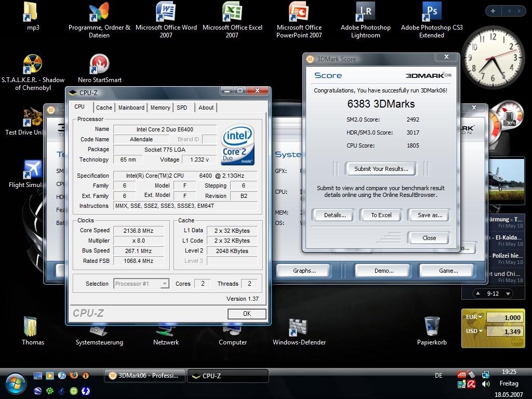Click Submit Your Results in 3DMark Score
The image size is (532, 399).
pyautogui.click(x=381, y=169)
